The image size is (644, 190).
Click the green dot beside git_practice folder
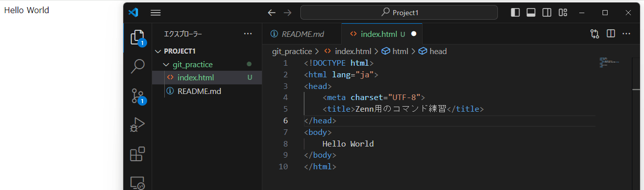249,64
